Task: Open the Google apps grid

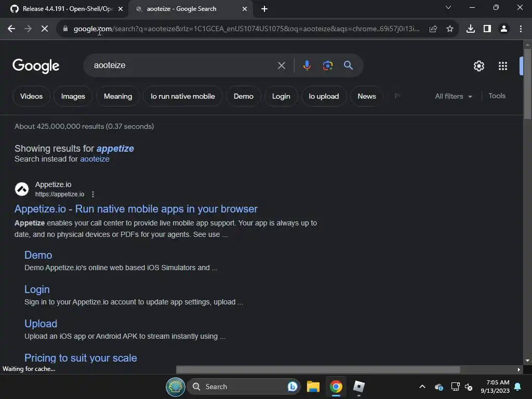Action: pos(503,66)
